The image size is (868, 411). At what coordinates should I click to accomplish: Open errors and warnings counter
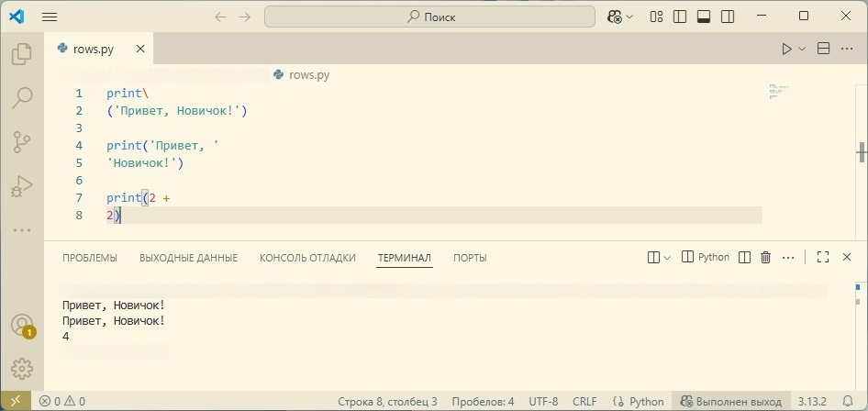pos(62,402)
